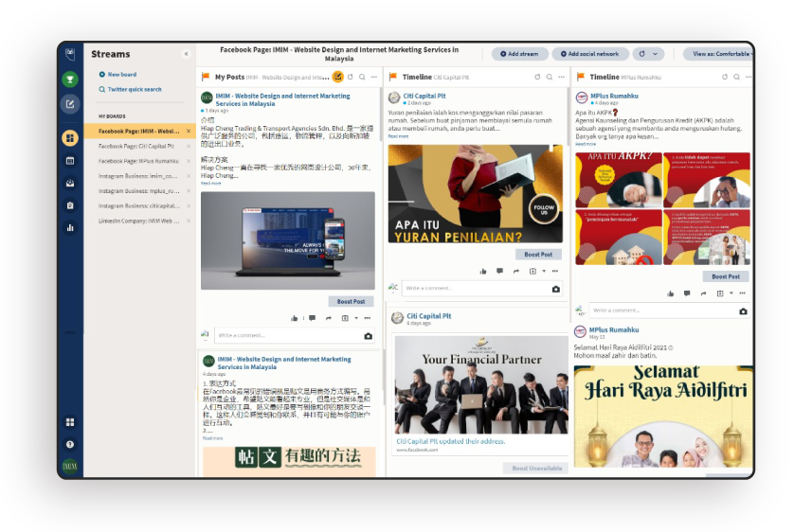The height and width of the screenshot is (532, 812).
Task: Select Instagram Business: mplus_ru board
Action: click(x=138, y=191)
